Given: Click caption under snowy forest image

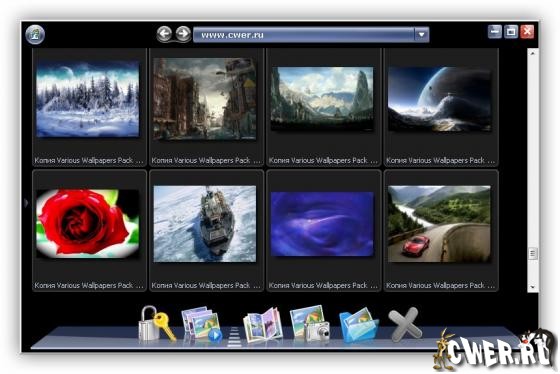Looking at the screenshot, I should 89,160.
